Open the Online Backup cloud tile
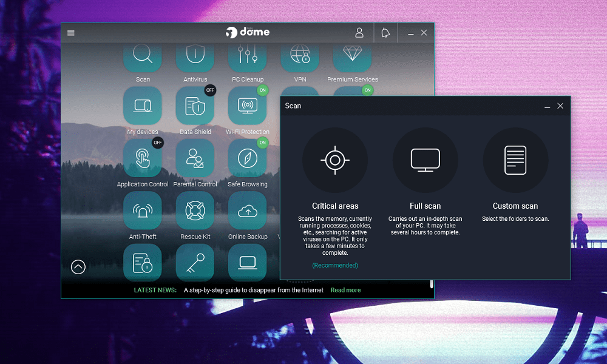Viewport: 607px width, 364px height. pos(248,211)
